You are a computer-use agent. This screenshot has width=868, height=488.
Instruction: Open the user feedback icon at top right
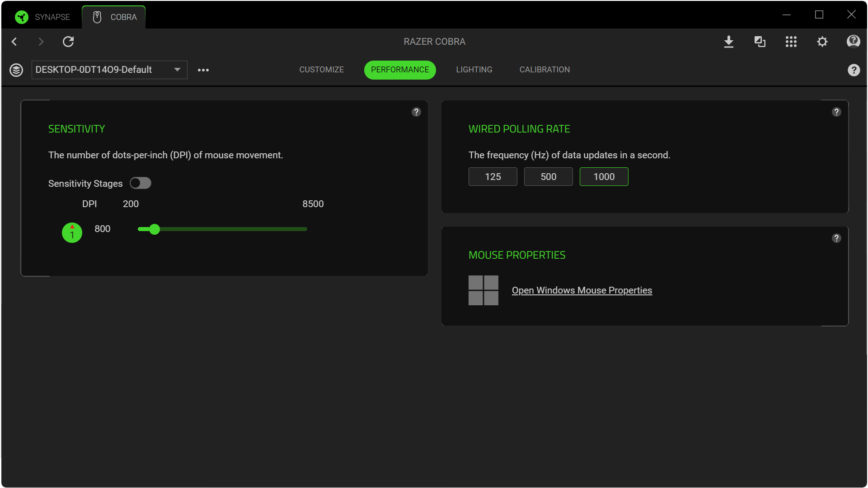(853, 42)
